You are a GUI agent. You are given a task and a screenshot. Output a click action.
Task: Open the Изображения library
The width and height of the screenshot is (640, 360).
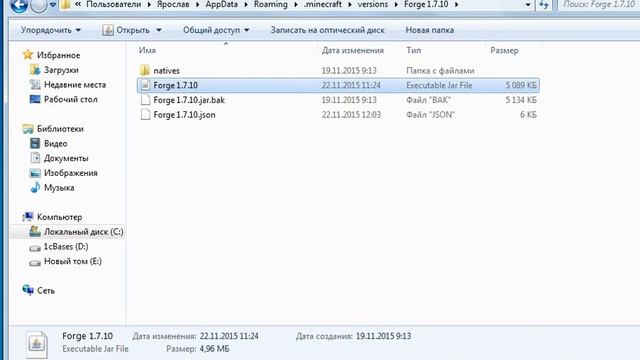[71, 173]
